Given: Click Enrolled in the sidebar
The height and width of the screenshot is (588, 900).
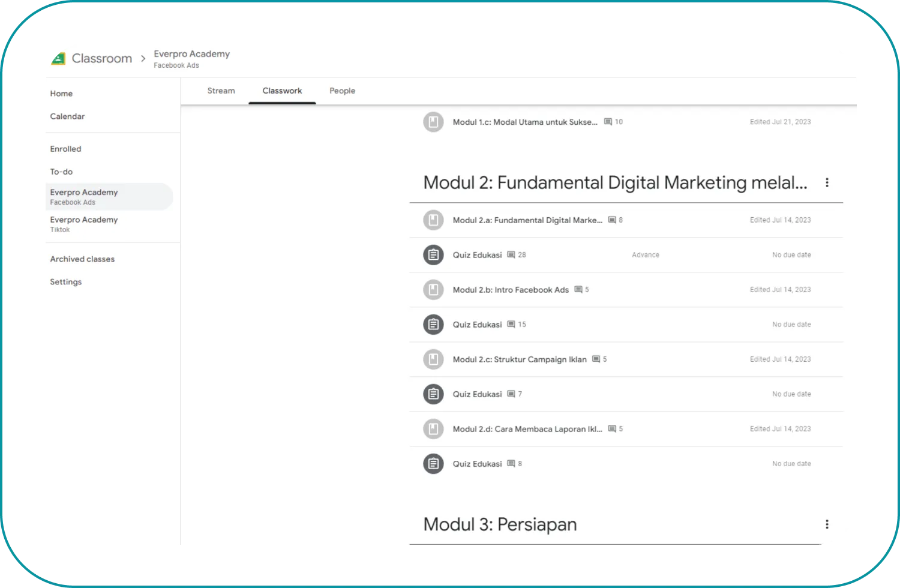Looking at the screenshot, I should point(65,149).
